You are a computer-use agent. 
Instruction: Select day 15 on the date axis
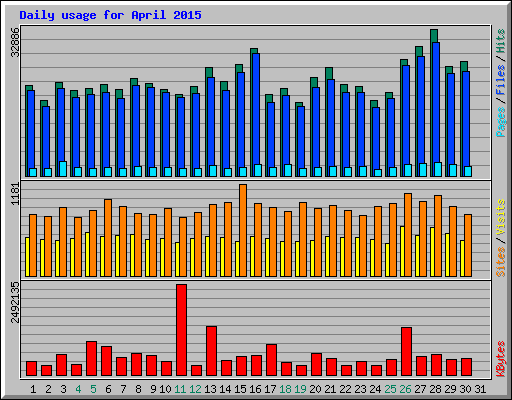click(240, 389)
